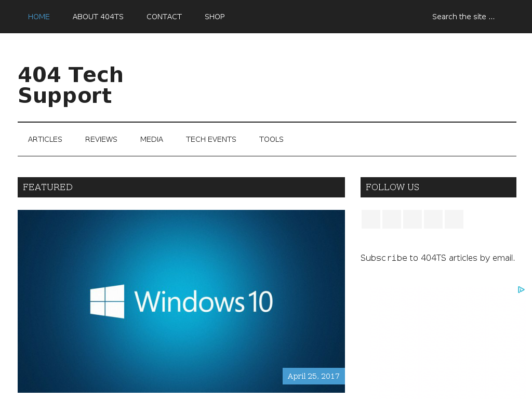Open the CONTACT page
The width and height of the screenshot is (532, 399).
[x=164, y=17]
